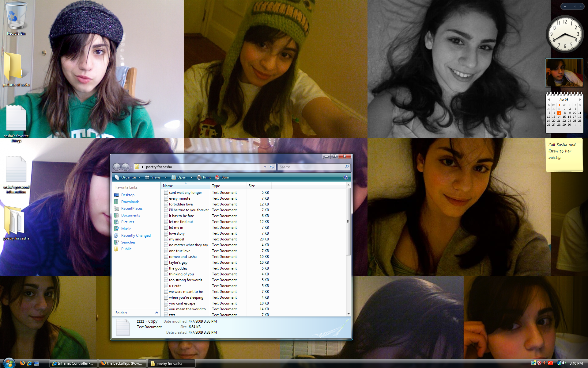Click the Burn toolbar button
The height and width of the screenshot is (368, 588).
pos(222,177)
